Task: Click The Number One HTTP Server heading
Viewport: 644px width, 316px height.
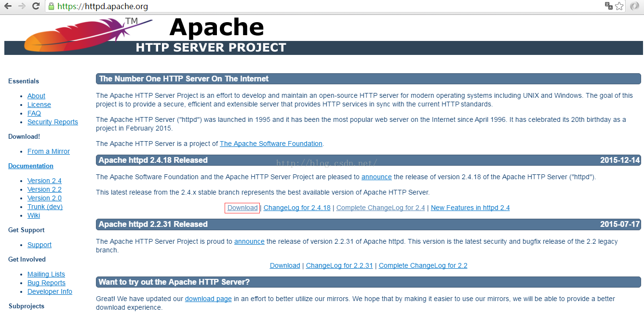Action: coord(184,79)
